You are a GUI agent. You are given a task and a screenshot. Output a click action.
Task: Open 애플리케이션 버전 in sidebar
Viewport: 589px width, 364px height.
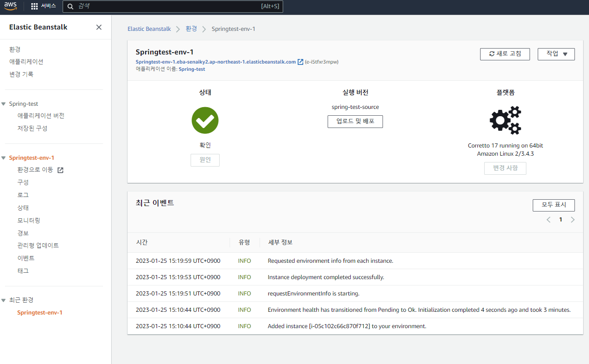tap(41, 116)
